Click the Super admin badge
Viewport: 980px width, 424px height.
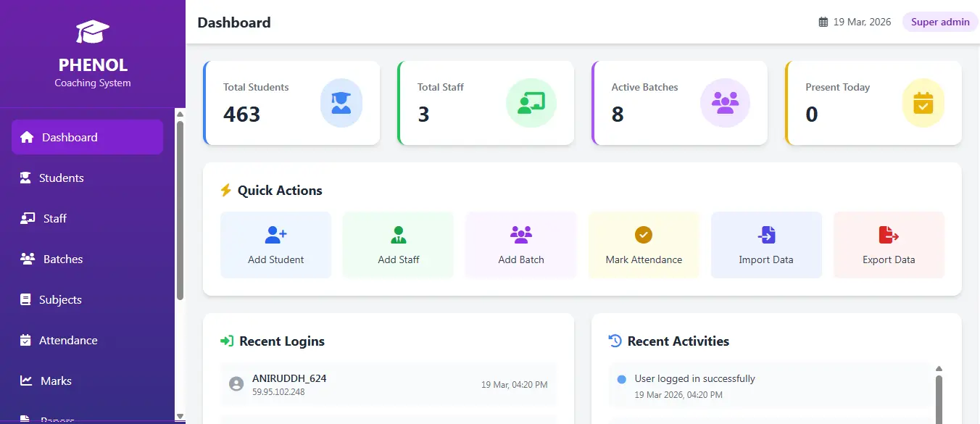tap(940, 22)
